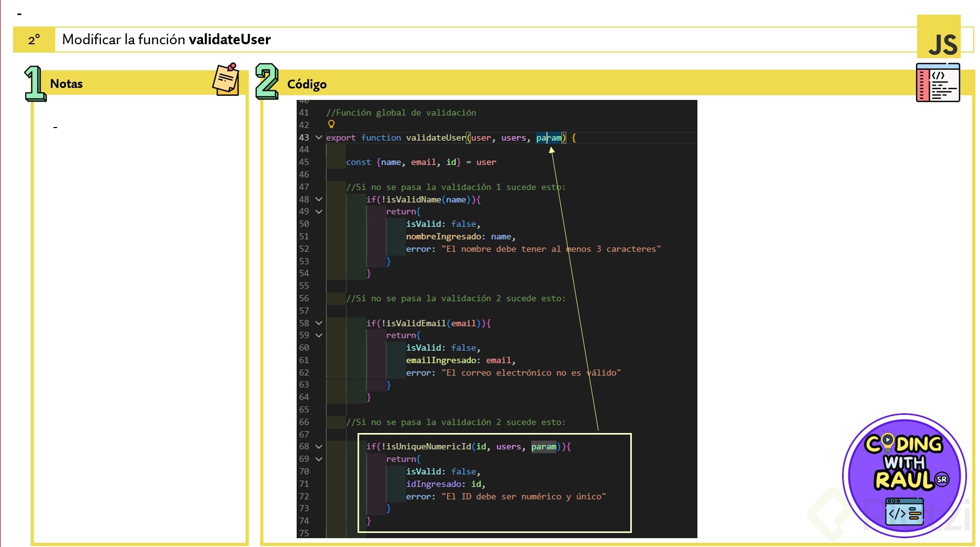Click the yellow JS logo
The image size is (980, 547).
pos(938,36)
